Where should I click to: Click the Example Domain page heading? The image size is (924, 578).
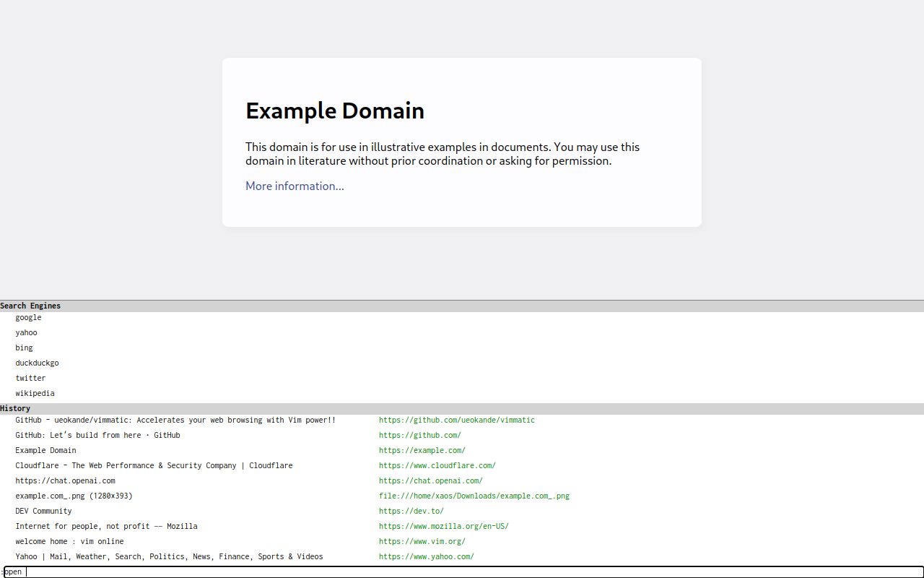[335, 111]
